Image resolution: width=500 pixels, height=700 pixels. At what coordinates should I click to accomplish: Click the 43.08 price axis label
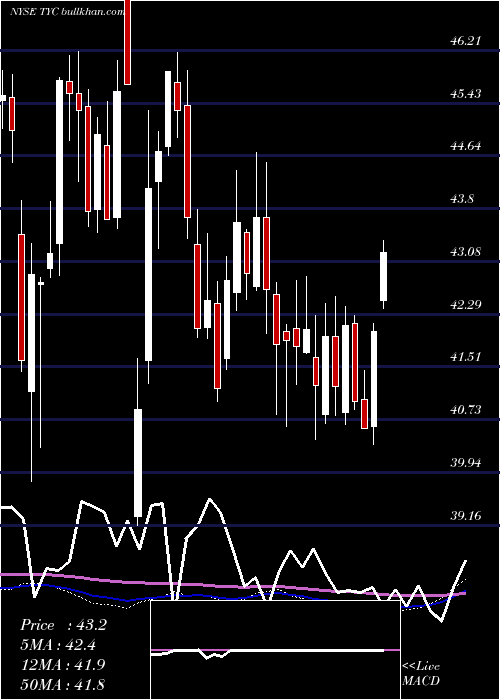(x=466, y=251)
